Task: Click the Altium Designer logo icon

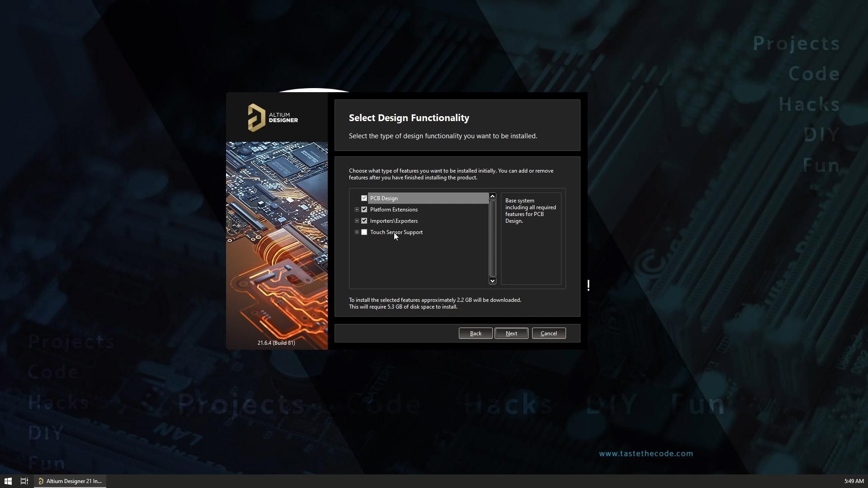Action: pyautogui.click(x=257, y=117)
